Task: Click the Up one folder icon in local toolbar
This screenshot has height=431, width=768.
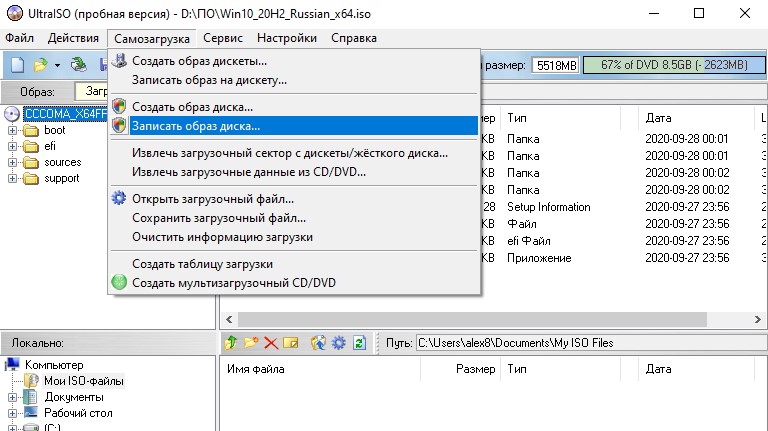Action: click(230, 342)
